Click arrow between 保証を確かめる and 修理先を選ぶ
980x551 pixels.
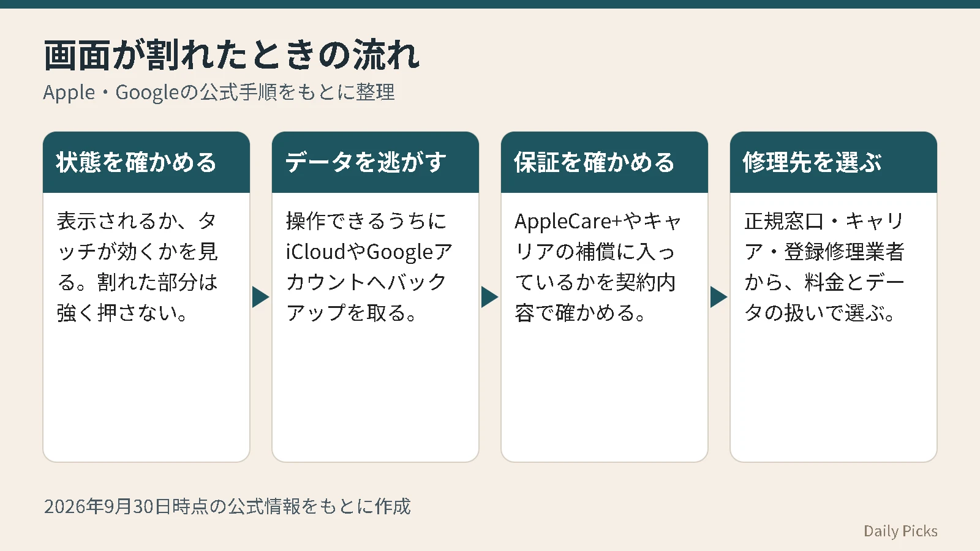coord(719,297)
